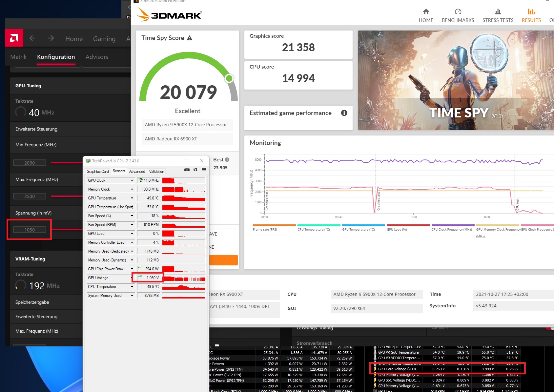554x392 pixels.
Task: Switch to the Metrik tab in Radeon Software
Action: click(18, 57)
